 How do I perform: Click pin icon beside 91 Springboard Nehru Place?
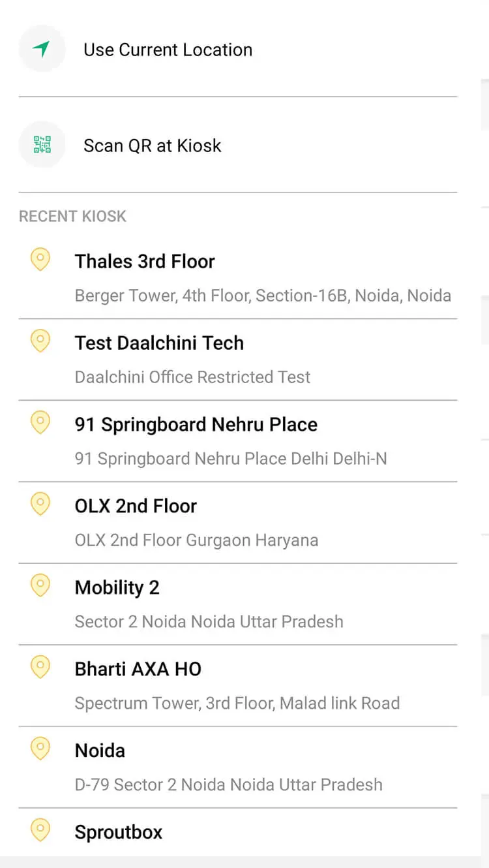point(40,423)
